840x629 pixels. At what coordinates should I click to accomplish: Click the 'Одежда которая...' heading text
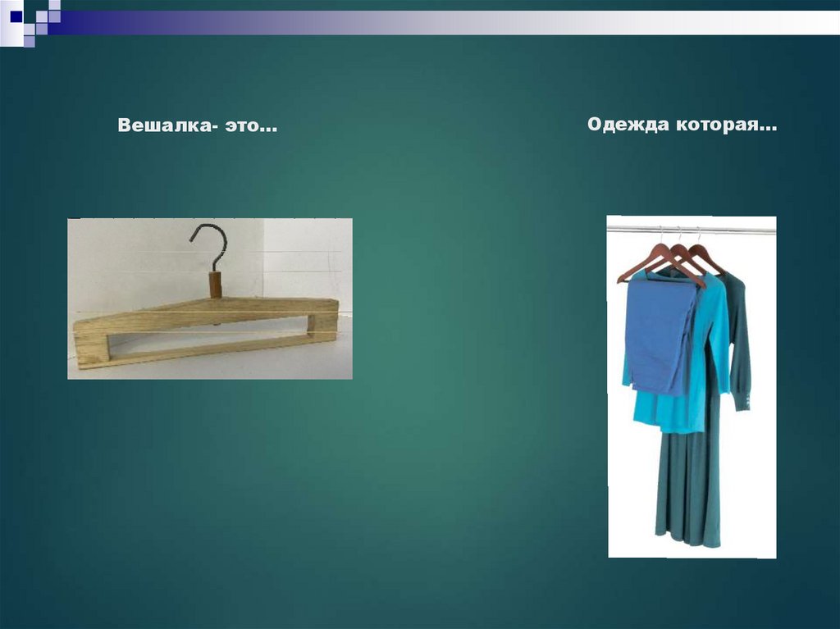click(682, 125)
